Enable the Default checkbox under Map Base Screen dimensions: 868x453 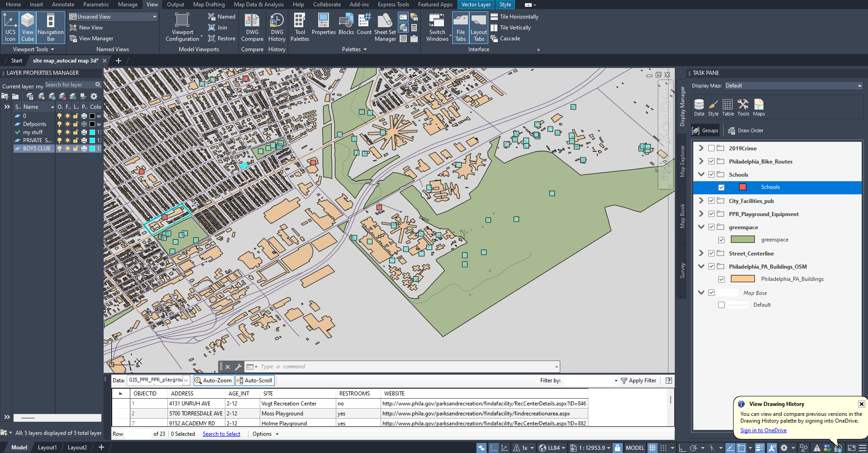coord(721,304)
